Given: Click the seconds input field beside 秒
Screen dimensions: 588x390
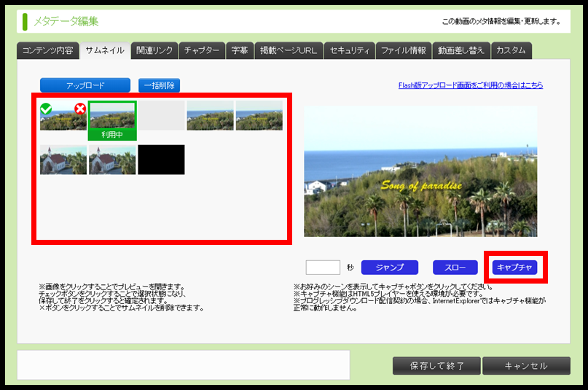Looking at the screenshot, I should tap(323, 268).
